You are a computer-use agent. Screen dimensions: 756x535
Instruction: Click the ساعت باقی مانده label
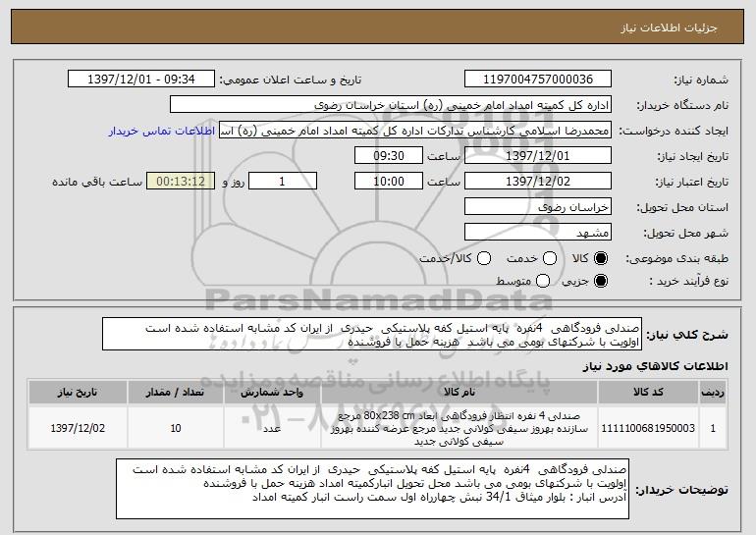97,183
